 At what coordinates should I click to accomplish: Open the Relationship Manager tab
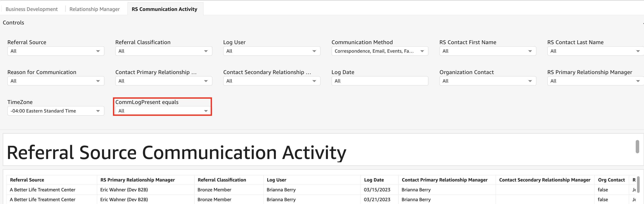click(94, 9)
